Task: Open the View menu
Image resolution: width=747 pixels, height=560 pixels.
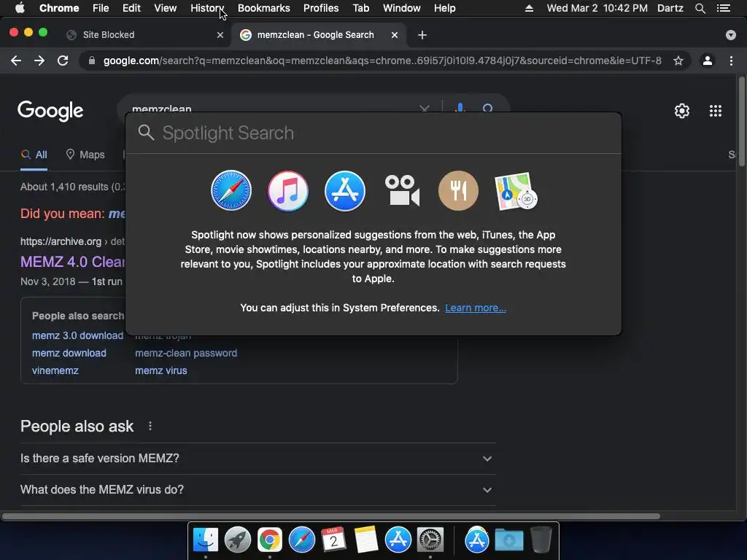Action: pos(166,8)
